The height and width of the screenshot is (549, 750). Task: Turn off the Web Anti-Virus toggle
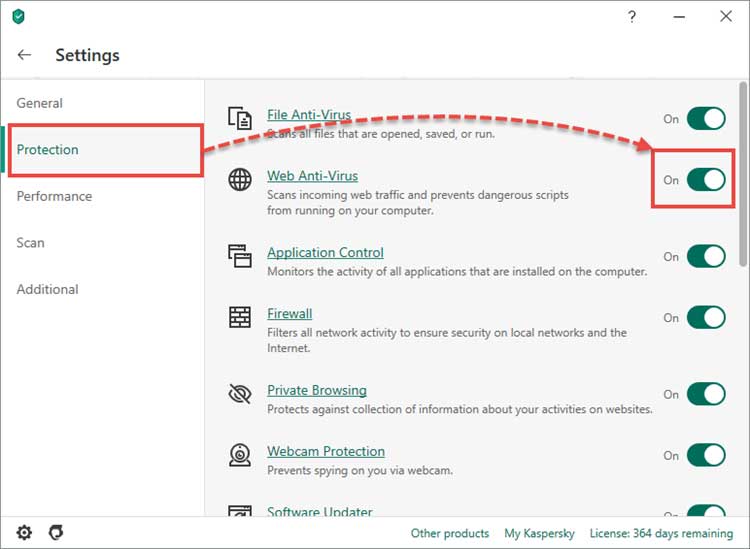pos(706,180)
